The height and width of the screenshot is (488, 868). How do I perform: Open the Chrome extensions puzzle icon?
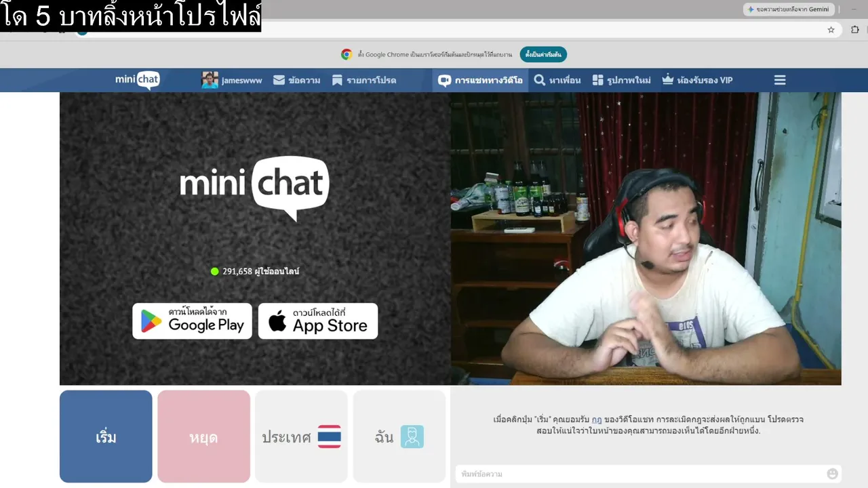pyautogui.click(x=854, y=30)
